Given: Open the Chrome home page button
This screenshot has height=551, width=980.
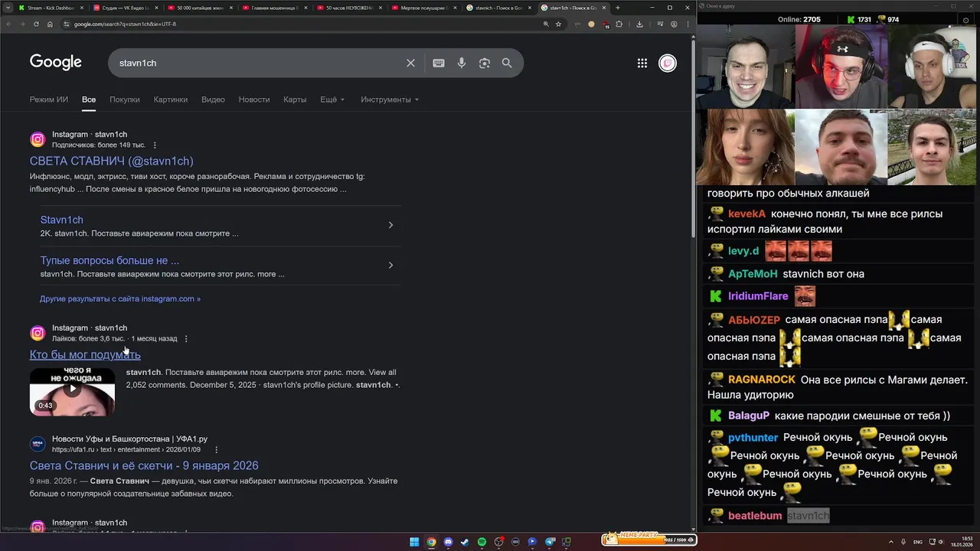Looking at the screenshot, I should 50,24.
